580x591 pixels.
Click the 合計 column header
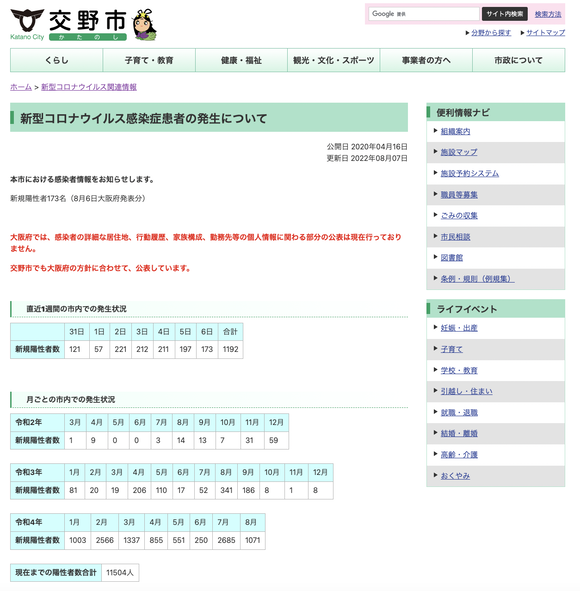pos(230,332)
